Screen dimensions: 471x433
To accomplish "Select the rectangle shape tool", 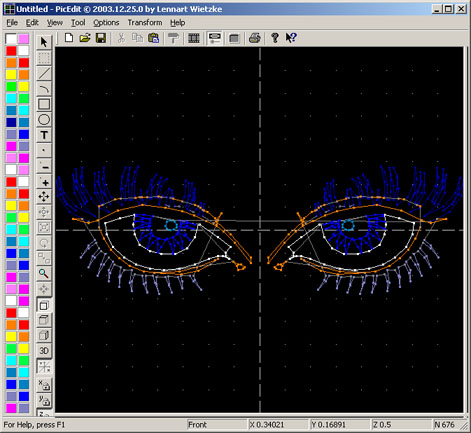I will (x=44, y=104).
